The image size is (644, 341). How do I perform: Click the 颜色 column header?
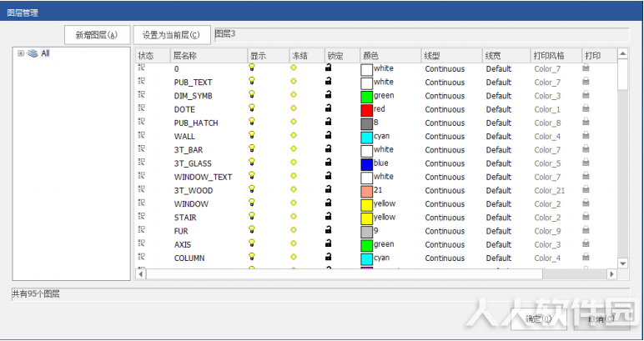(x=390, y=55)
